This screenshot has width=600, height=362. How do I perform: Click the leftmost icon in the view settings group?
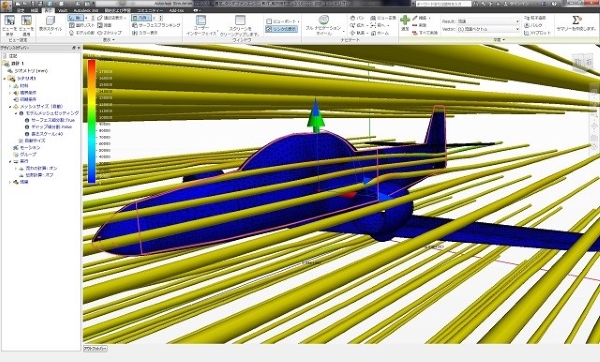pyautogui.click(x=9, y=20)
